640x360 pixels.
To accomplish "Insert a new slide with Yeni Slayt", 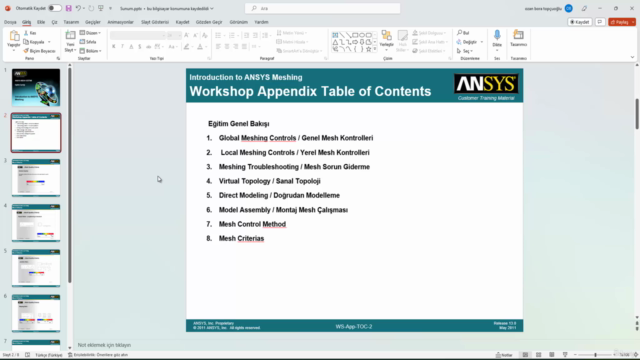I will click(x=70, y=41).
